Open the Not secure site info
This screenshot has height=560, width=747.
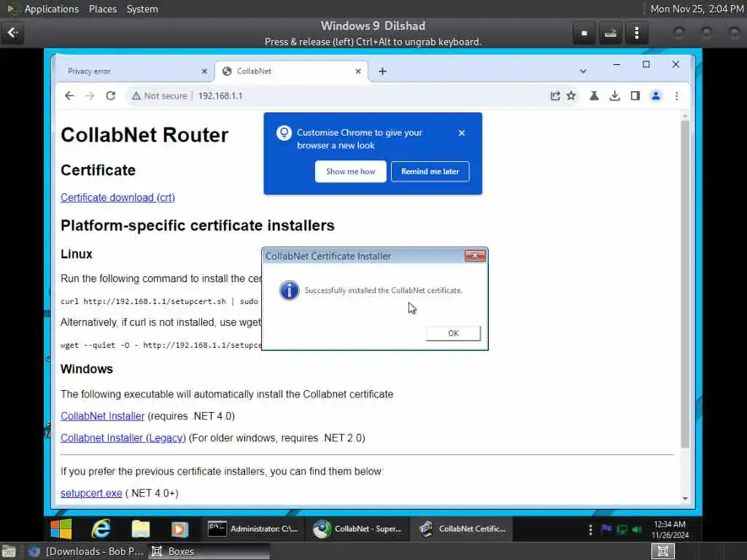160,96
